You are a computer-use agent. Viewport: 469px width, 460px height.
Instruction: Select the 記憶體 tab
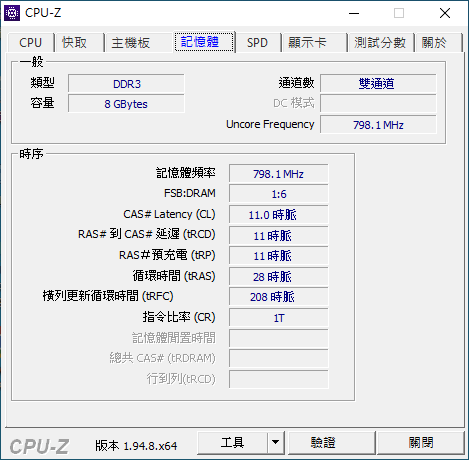(204, 42)
